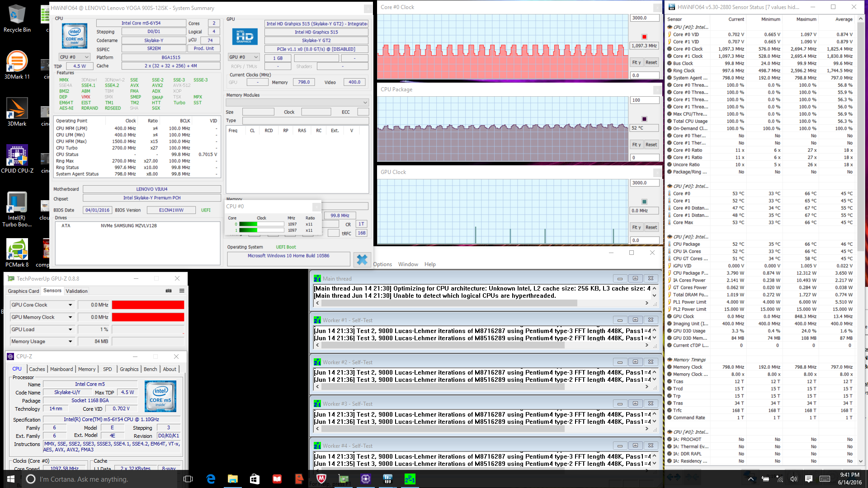Open the Window menu in Prime95
The height and width of the screenshot is (488, 868).
(408, 264)
